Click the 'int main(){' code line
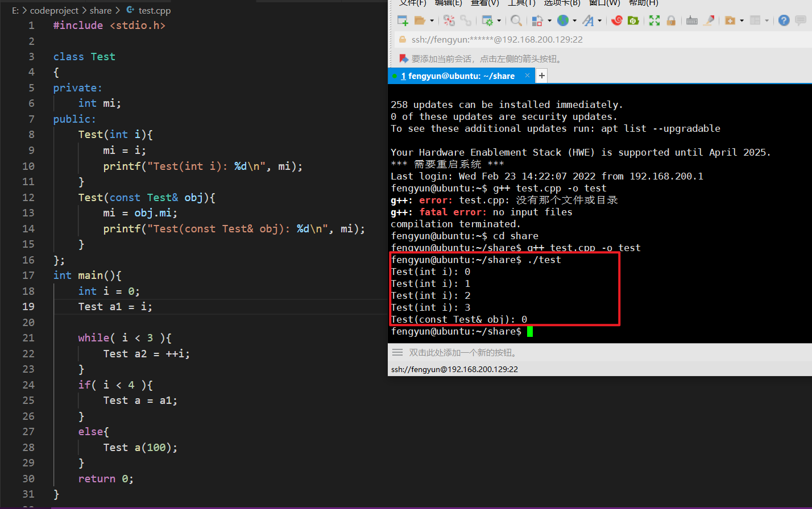Screen dimensions: 812x509 tap(88, 276)
